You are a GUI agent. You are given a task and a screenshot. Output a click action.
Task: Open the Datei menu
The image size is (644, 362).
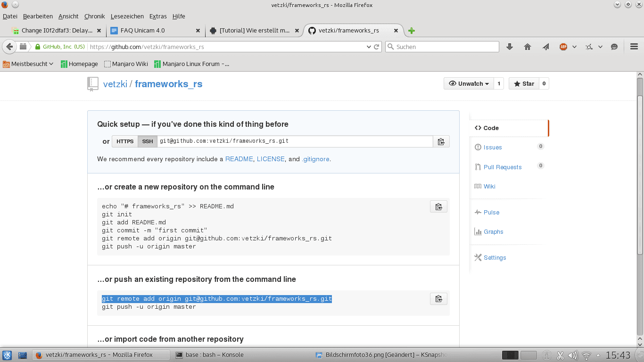10,16
